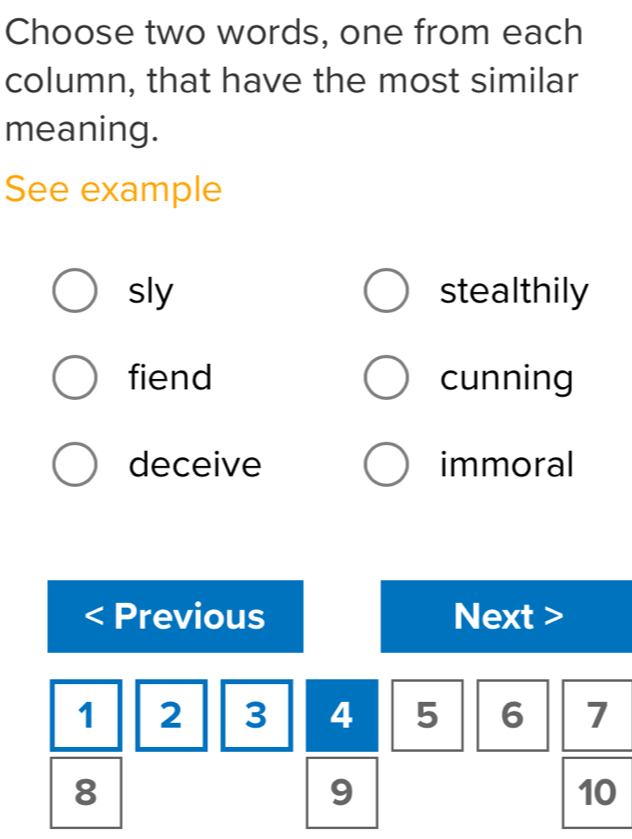Jump to question 2
This screenshot has width=632, height=839.
[171, 715]
